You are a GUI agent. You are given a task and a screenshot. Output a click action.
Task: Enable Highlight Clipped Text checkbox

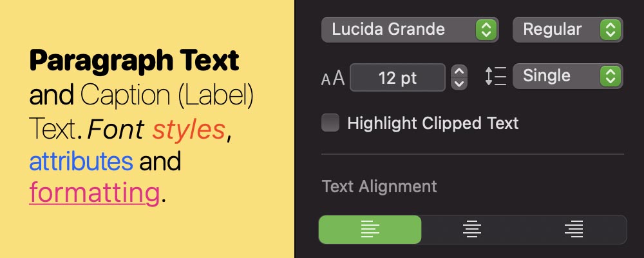[x=330, y=123]
